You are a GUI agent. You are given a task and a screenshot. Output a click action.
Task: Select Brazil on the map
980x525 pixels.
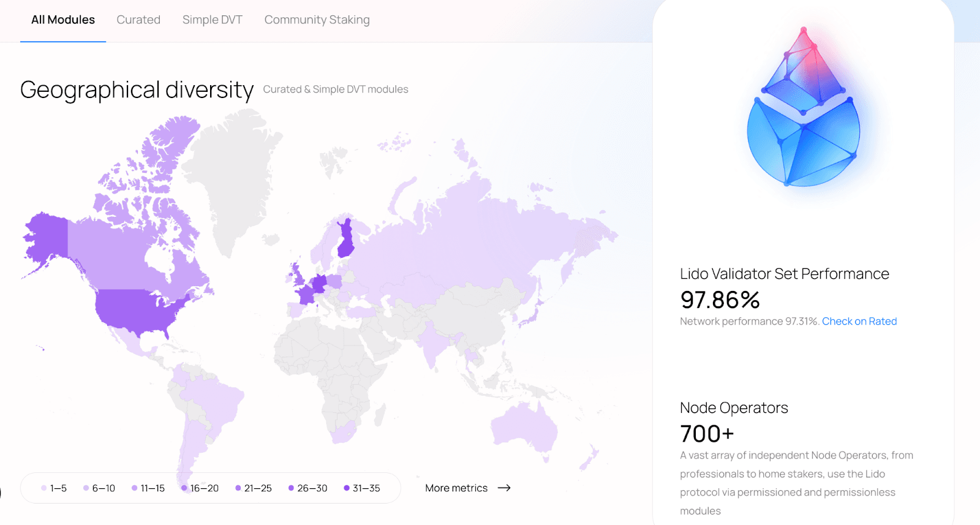point(214,401)
